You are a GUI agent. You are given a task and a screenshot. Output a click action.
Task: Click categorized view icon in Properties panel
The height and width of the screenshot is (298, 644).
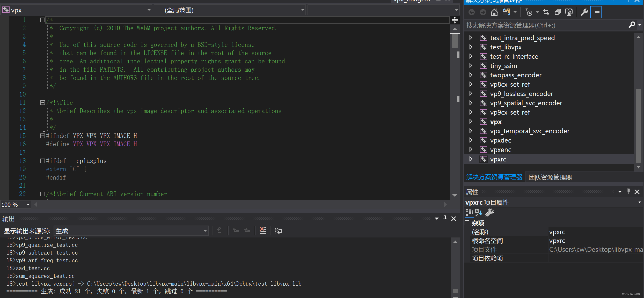click(x=469, y=213)
